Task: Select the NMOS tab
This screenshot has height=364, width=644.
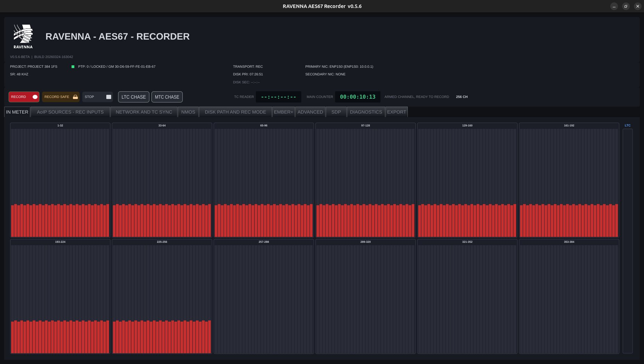Action: tap(188, 112)
